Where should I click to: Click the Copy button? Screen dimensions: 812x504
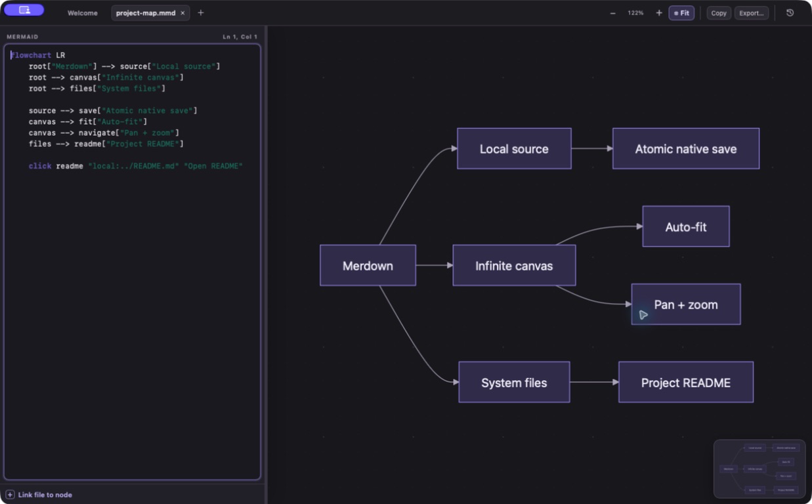tap(719, 13)
